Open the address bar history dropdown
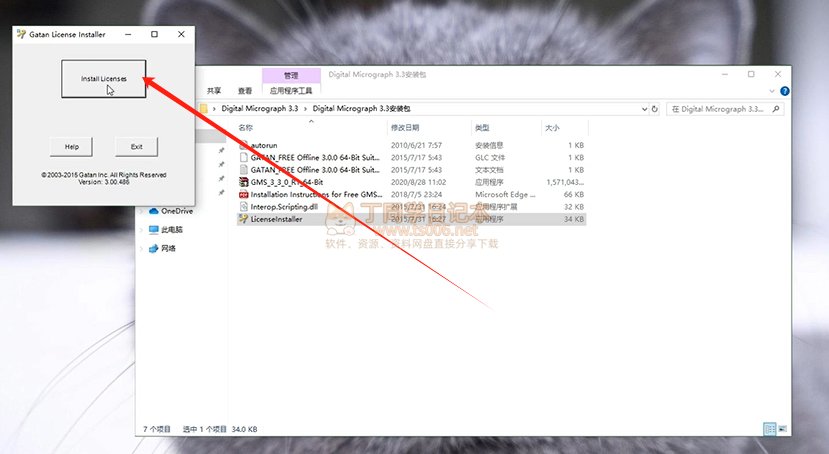The image size is (829, 454). (644, 109)
